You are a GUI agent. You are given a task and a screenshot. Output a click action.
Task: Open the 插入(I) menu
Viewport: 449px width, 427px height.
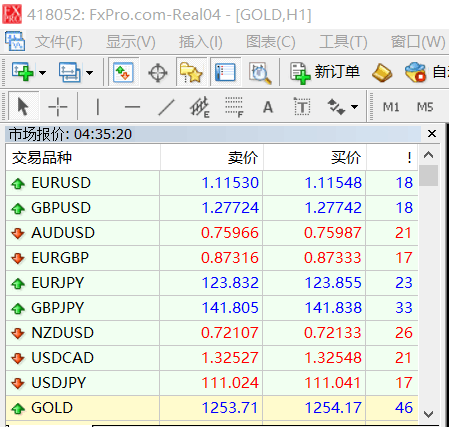(x=201, y=42)
